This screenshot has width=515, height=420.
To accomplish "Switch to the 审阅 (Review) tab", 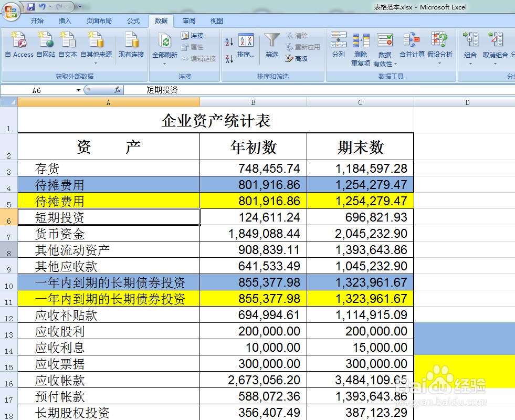I will 189,20.
